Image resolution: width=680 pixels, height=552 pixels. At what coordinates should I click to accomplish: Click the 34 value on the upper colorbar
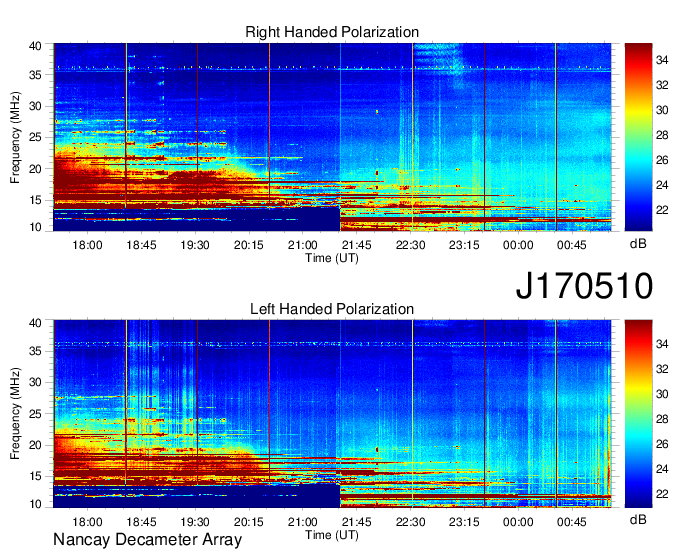tap(662, 60)
